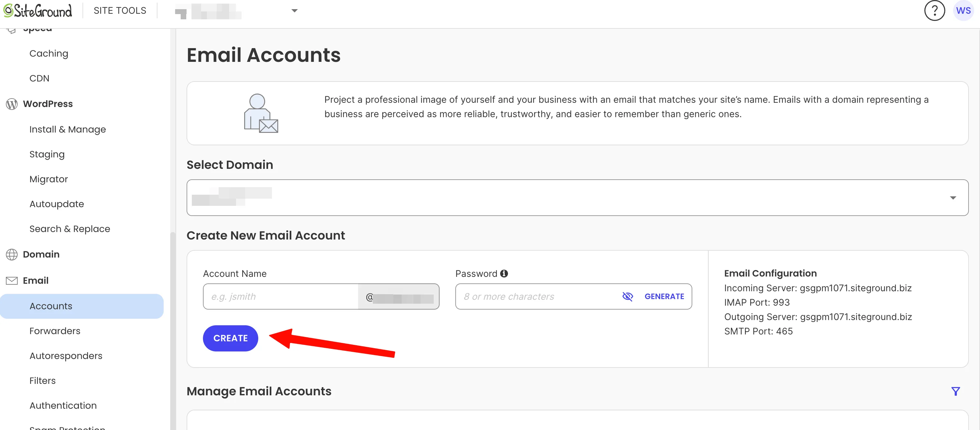Open the help question mark icon
Screen dimensions: 980x430
(x=935, y=11)
